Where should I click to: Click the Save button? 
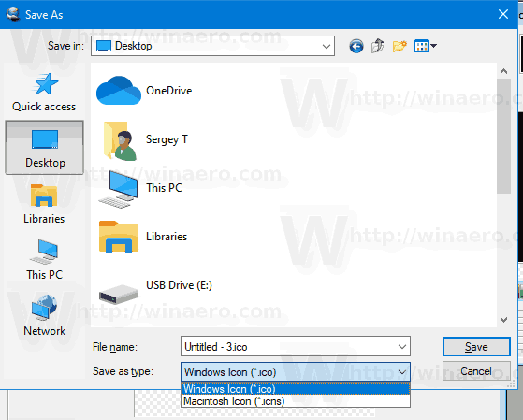click(x=476, y=347)
